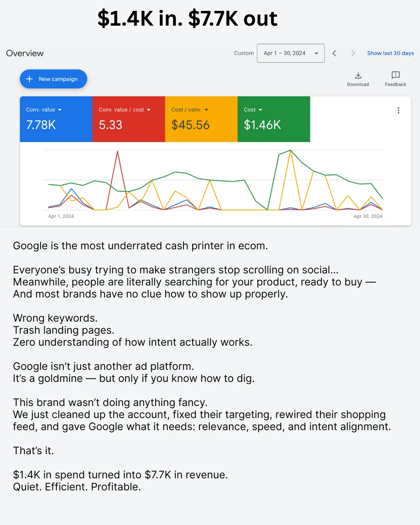Open the Feedback icon

[x=395, y=75]
